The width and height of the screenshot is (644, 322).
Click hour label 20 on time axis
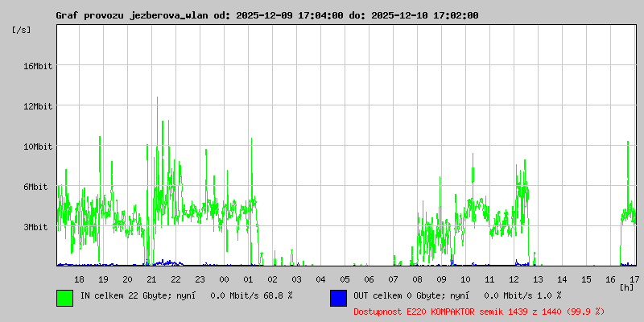coord(128,279)
